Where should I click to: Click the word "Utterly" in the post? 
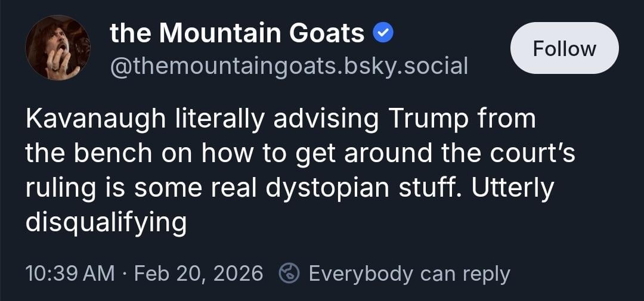tap(513, 188)
